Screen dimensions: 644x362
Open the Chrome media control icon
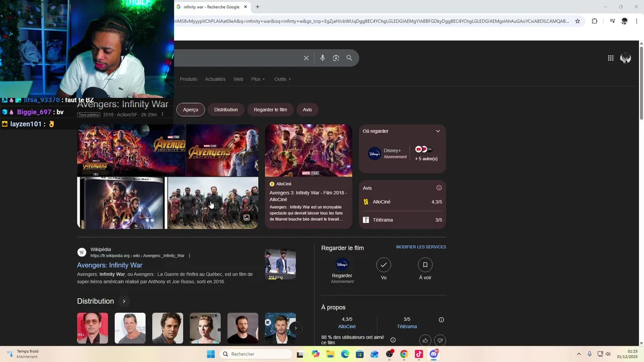point(612,21)
